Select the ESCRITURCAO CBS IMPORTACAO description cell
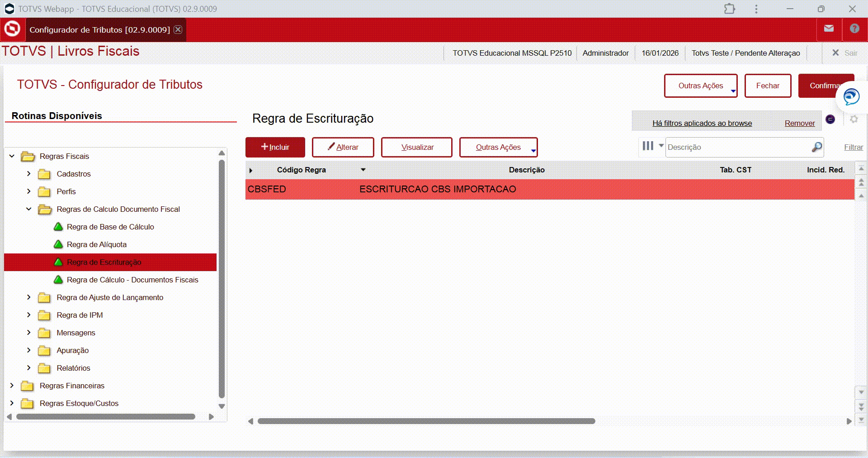The image size is (868, 458). pyautogui.click(x=438, y=189)
